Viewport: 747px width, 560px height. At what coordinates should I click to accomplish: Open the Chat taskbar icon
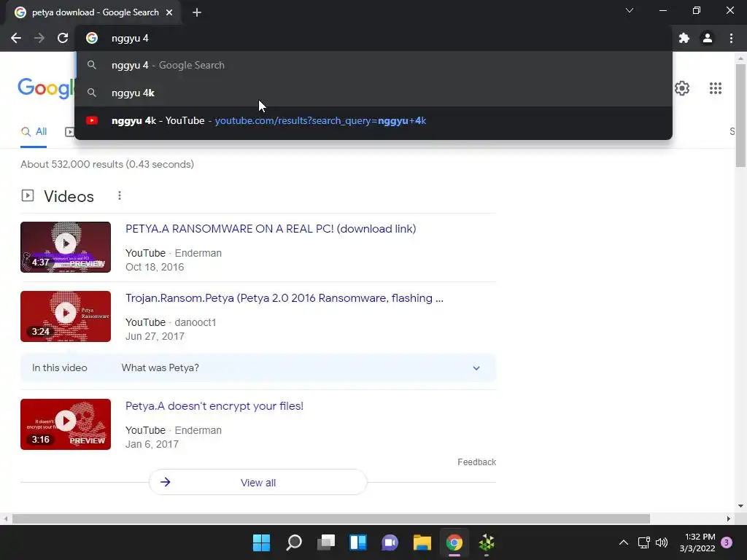(390, 542)
